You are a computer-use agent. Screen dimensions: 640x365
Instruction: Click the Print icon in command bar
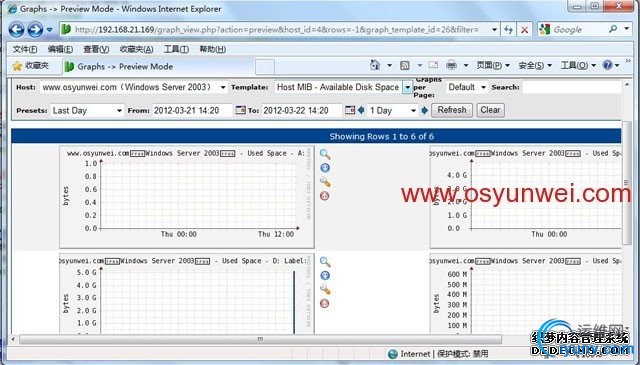[x=451, y=65]
